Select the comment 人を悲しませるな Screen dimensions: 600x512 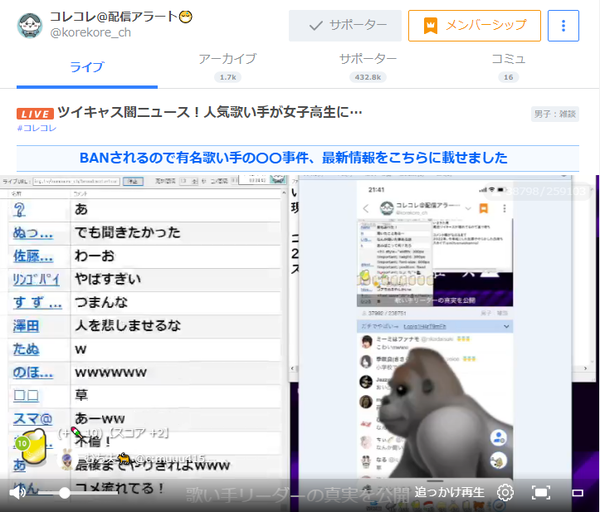[128, 326]
